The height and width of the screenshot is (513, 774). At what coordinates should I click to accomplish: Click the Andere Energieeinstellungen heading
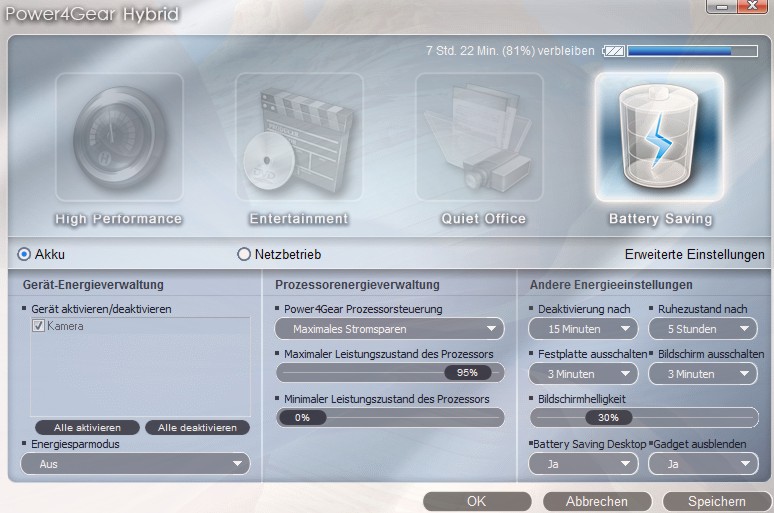[611, 285]
